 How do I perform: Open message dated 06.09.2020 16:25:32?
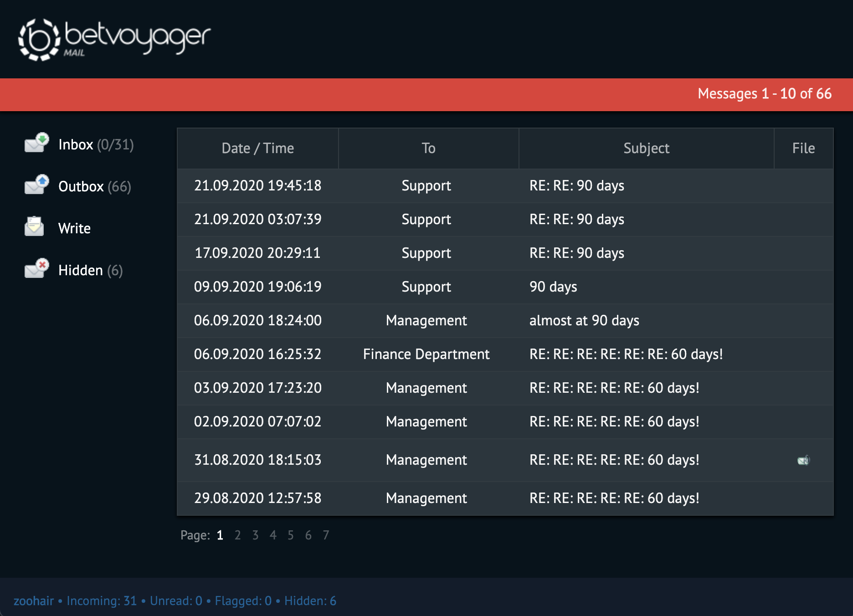505,354
